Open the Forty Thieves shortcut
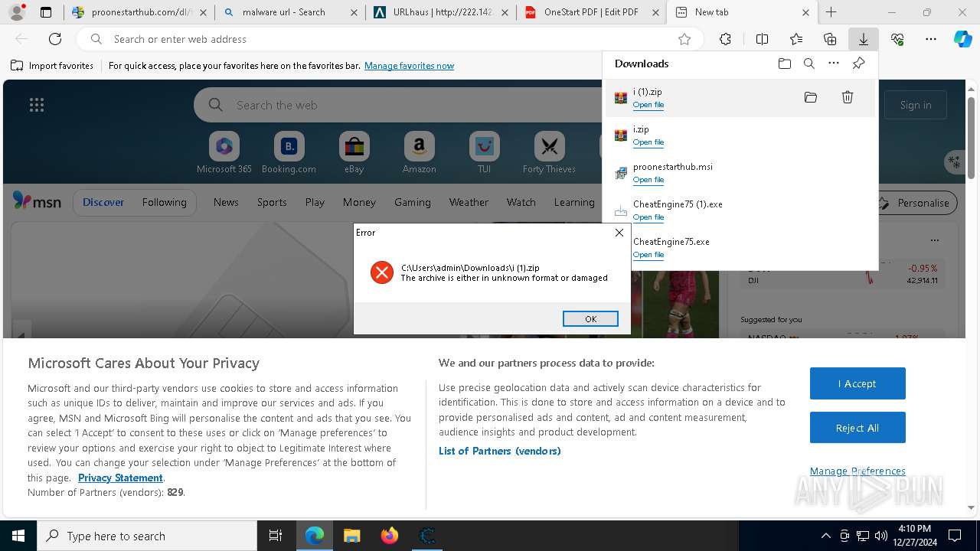The height and width of the screenshot is (551, 980). [549, 153]
